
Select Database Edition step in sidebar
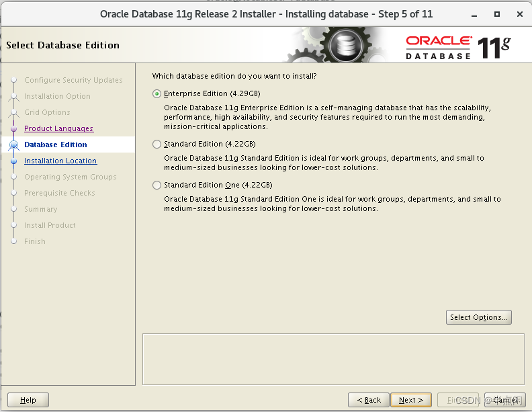pyautogui.click(x=56, y=145)
